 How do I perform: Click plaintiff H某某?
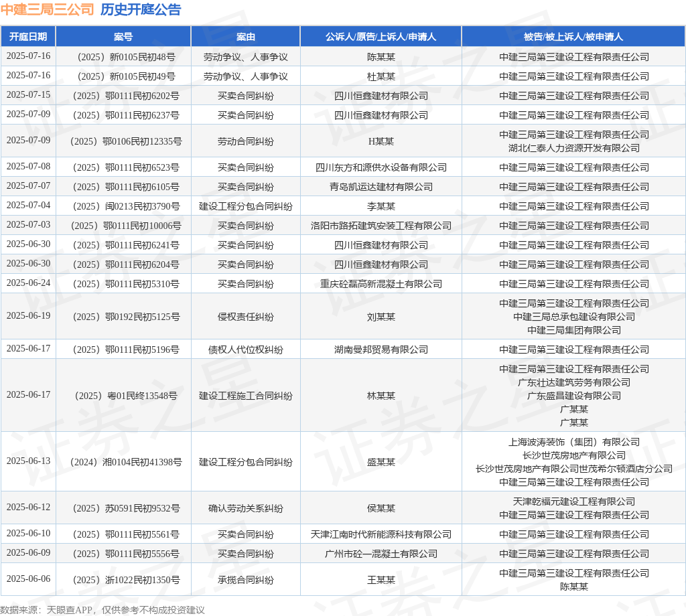(x=381, y=141)
